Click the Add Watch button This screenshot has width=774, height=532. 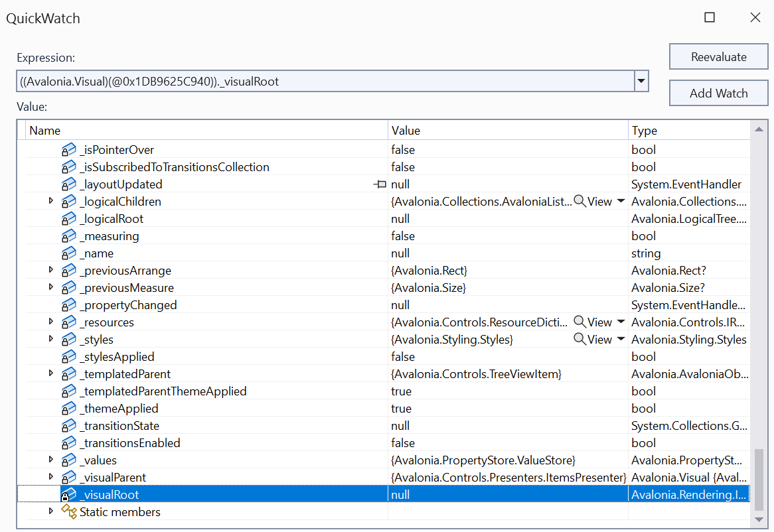(x=718, y=93)
